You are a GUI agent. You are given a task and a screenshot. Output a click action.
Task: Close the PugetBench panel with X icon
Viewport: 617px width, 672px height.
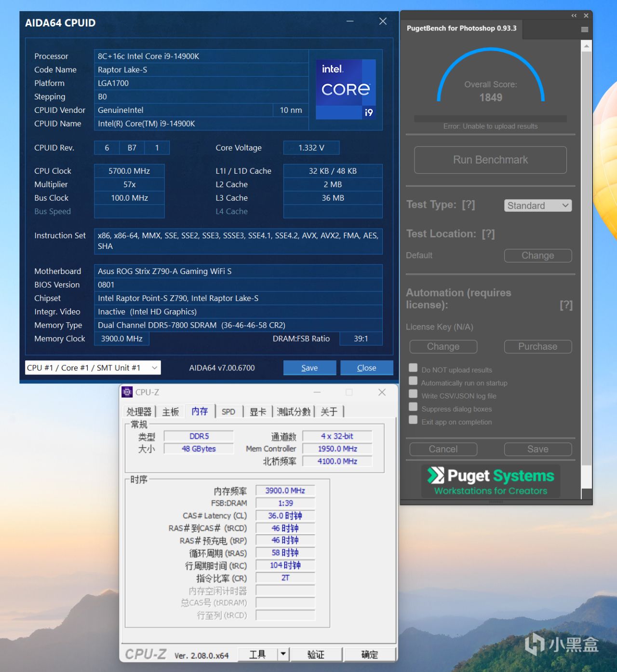pyautogui.click(x=586, y=15)
